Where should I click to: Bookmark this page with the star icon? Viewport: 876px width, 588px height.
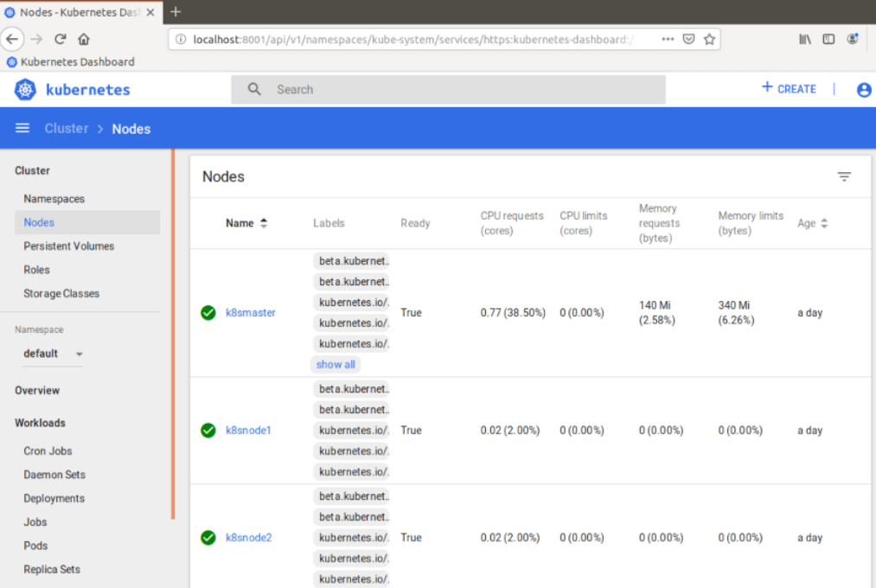click(x=709, y=39)
